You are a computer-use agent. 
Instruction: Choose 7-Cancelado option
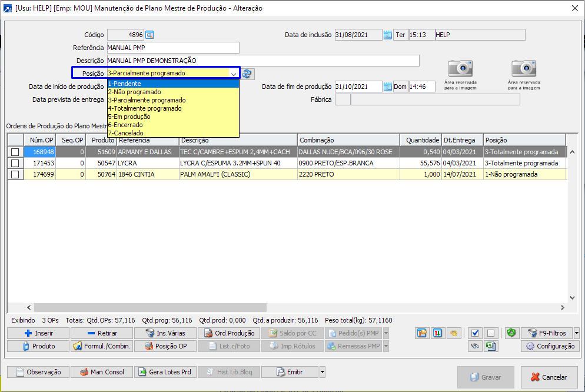173,133
